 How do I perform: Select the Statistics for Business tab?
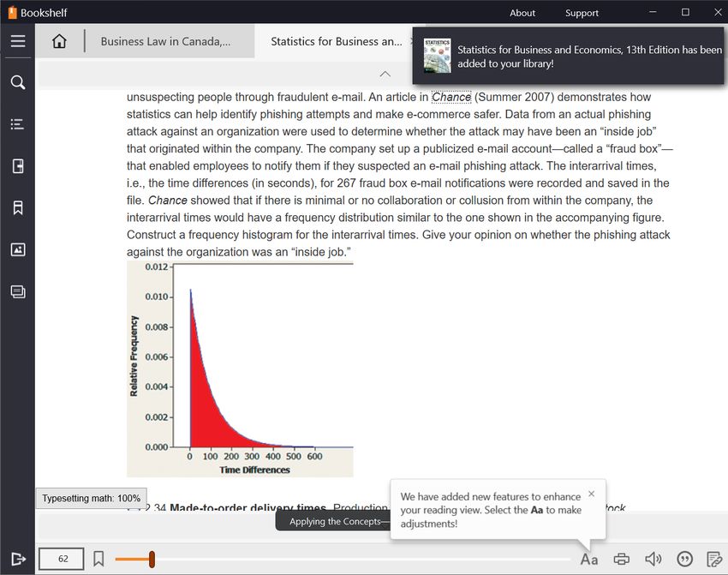[337, 41]
